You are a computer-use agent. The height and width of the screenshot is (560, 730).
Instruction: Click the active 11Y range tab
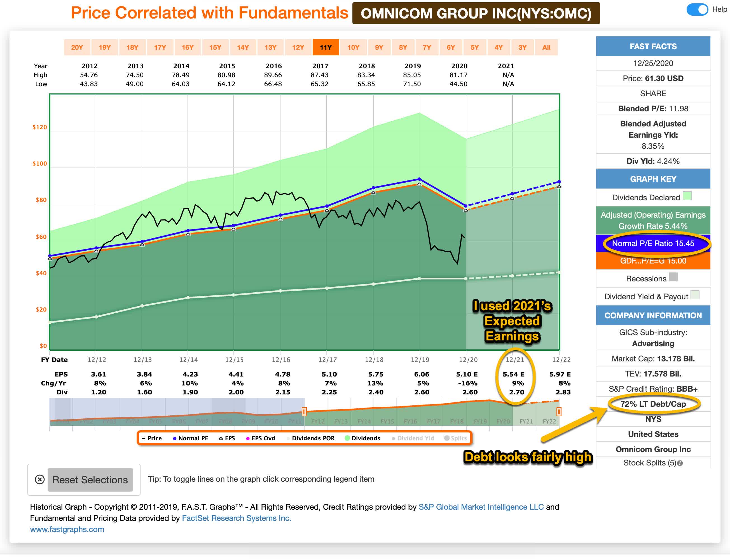click(x=326, y=47)
